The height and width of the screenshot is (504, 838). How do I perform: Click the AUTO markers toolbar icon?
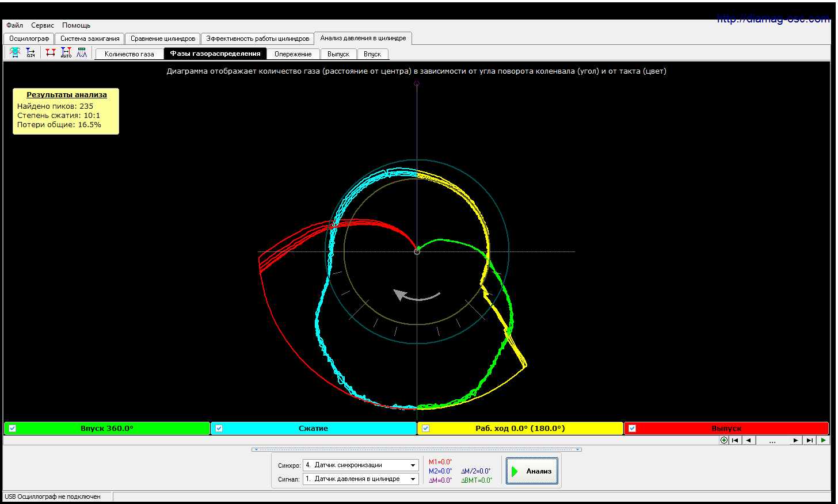pyautogui.click(x=66, y=53)
